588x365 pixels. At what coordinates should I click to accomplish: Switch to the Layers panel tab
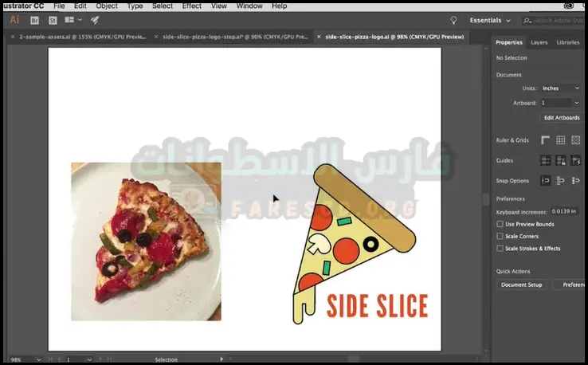pyautogui.click(x=539, y=42)
